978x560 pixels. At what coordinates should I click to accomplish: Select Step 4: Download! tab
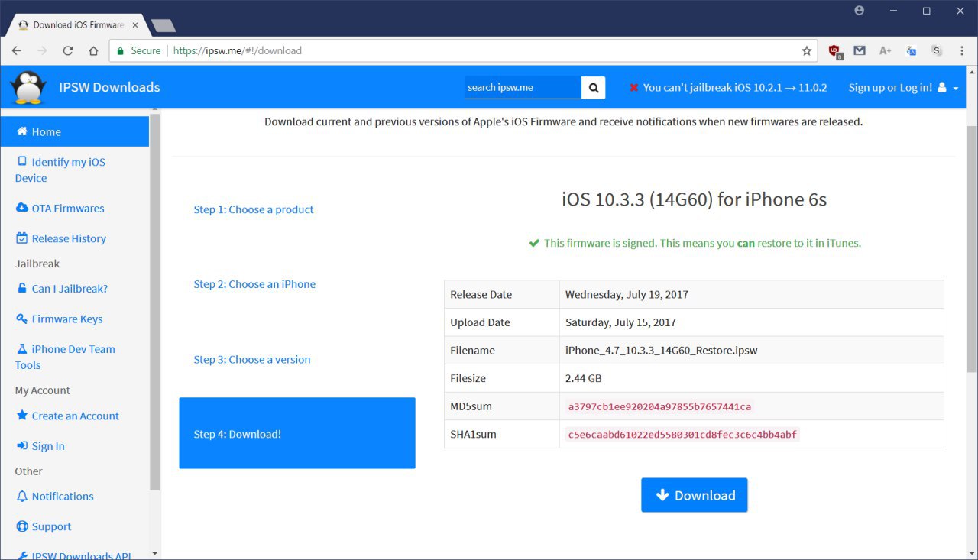tap(297, 433)
